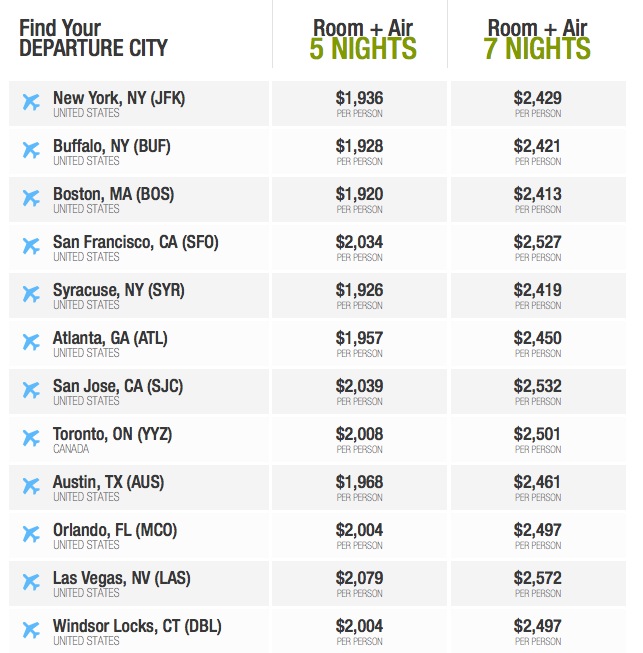Select the plane icon for Boston, MA
Viewport: 643px width, 653px height.
point(31,198)
